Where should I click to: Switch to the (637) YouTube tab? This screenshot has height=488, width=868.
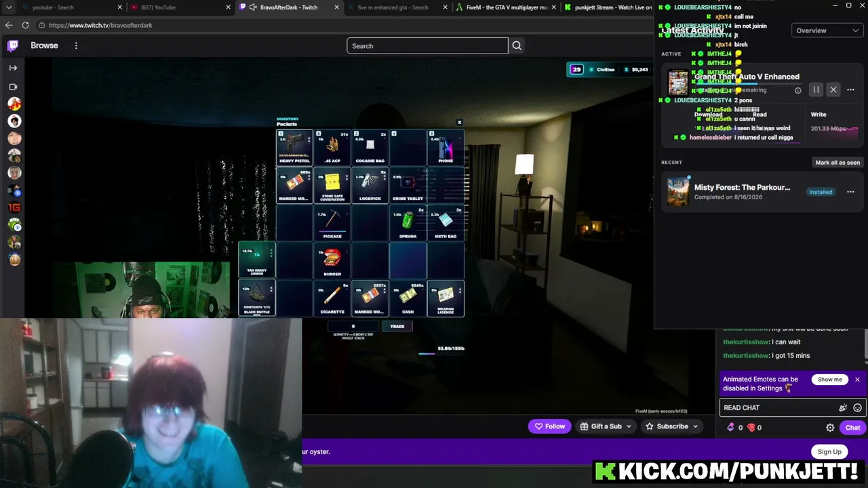click(180, 7)
